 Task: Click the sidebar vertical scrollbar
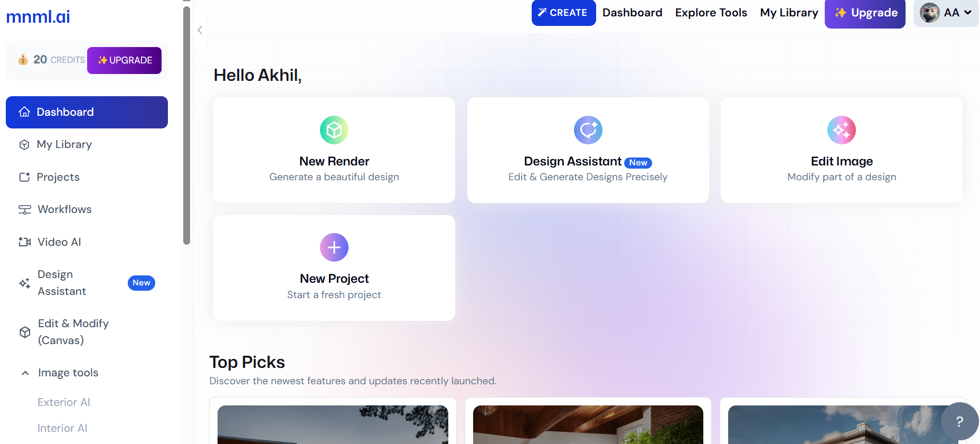click(x=186, y=126)
